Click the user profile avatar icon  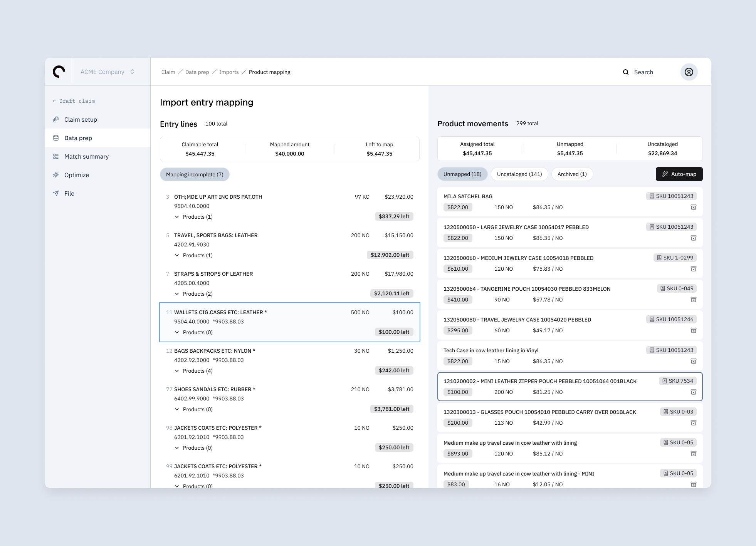(689, 72)
